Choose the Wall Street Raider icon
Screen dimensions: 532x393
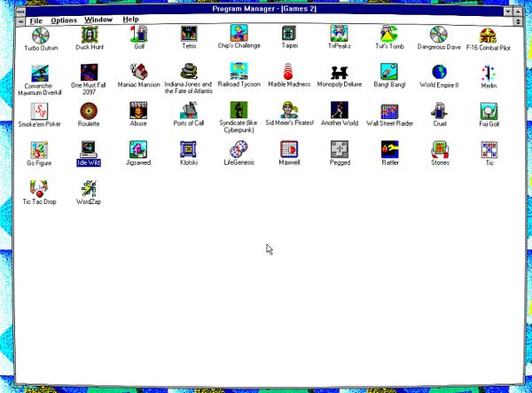(x=389, y=111)
